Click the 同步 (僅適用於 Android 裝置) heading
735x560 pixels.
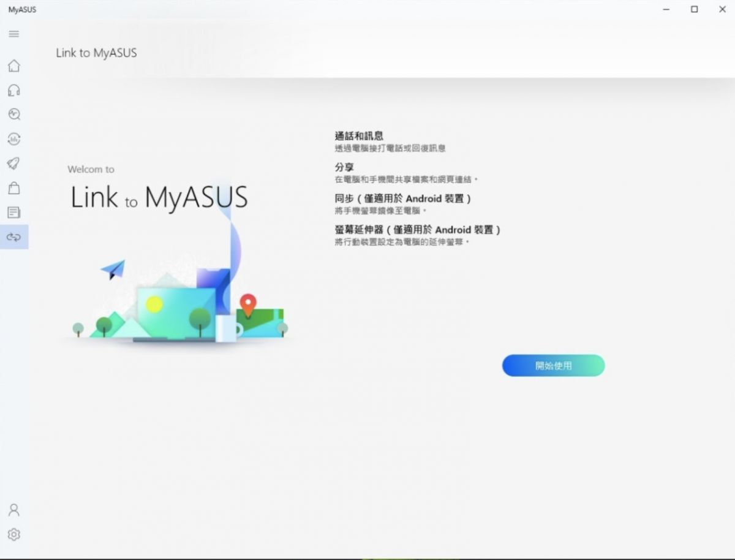click(x=403, y=199)
